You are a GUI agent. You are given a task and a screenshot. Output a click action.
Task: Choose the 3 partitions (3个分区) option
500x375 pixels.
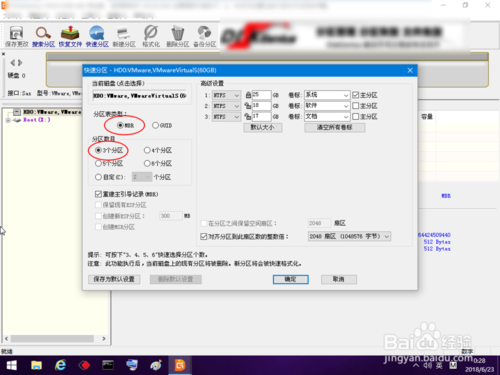109,150
